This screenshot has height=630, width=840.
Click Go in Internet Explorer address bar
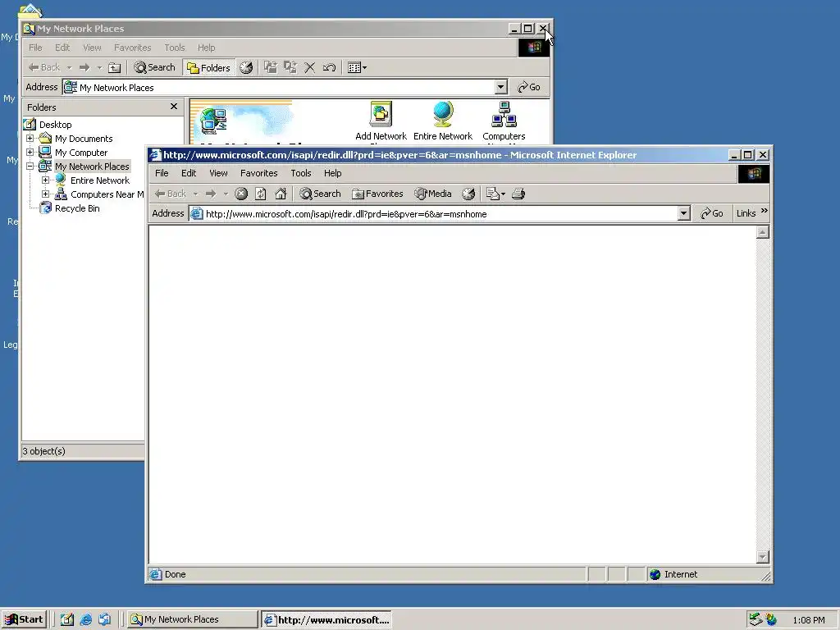pyautogui.click(x=712, y=214)
